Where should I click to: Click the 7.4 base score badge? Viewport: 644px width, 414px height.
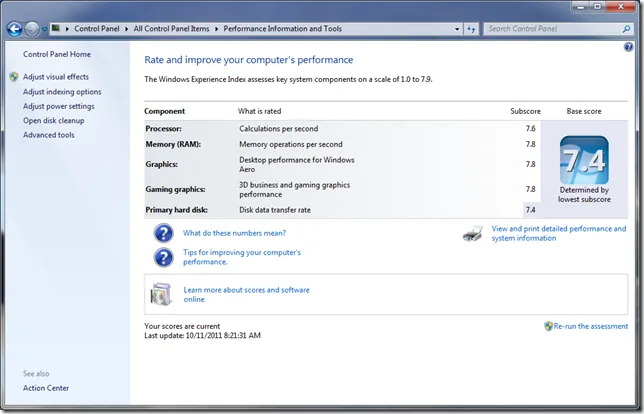tap(584, 160)
